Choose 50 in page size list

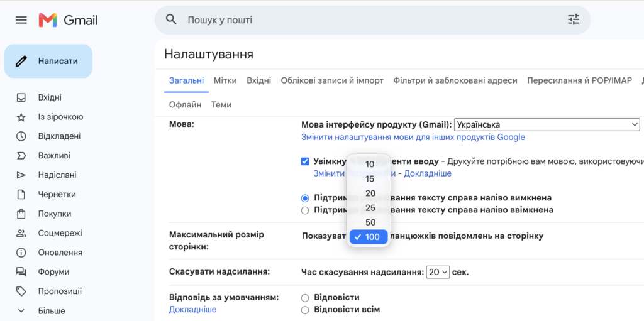369,222
